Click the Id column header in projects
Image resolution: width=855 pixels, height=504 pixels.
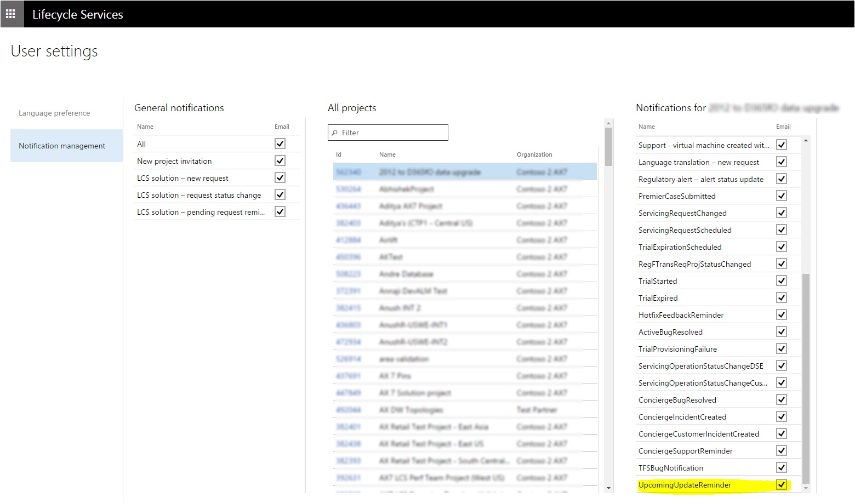339,154
